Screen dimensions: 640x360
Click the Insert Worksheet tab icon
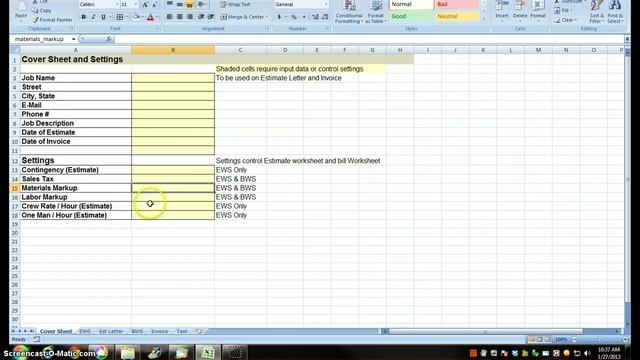coord(199,331)
